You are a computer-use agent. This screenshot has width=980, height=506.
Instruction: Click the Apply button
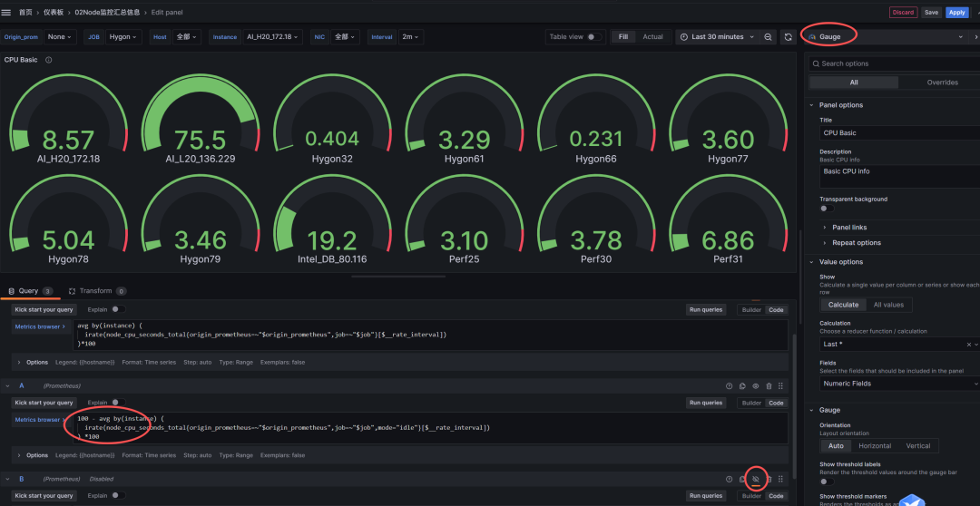[956, 13]
